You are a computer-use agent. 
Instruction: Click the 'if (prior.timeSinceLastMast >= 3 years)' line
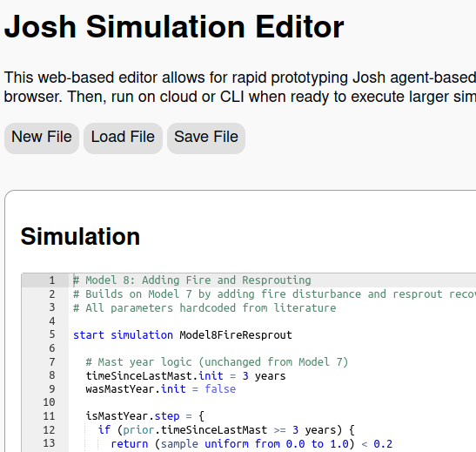pyautogui.click(x=226, y=430)
